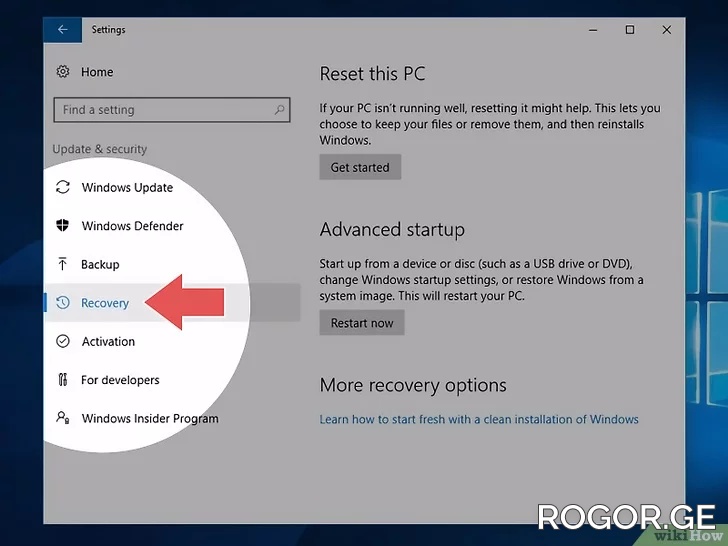Click the Activation checkmark icon
The width and height of the screenshot is (728, 546).
pyautogui.click(x=63, y=341)
